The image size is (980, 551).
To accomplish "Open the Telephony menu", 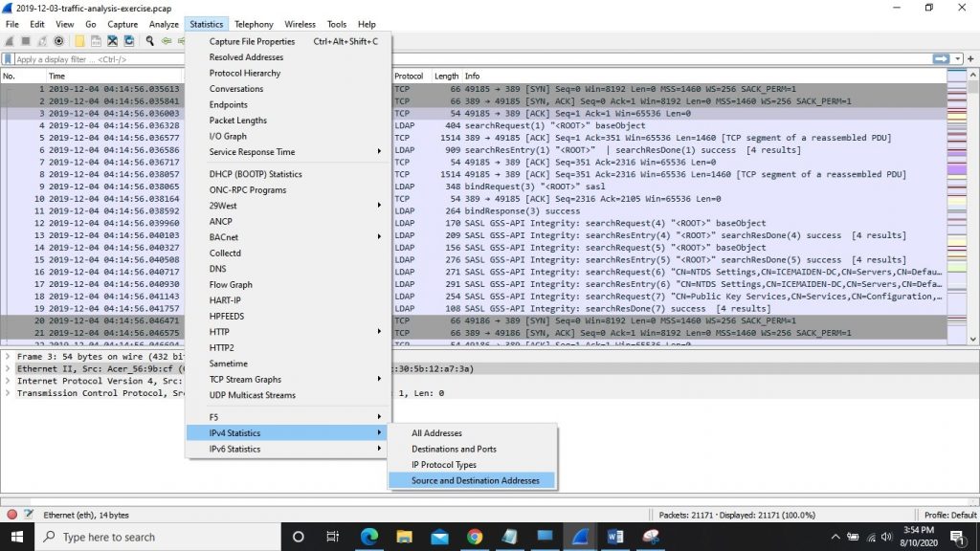I will coord(254,24).
